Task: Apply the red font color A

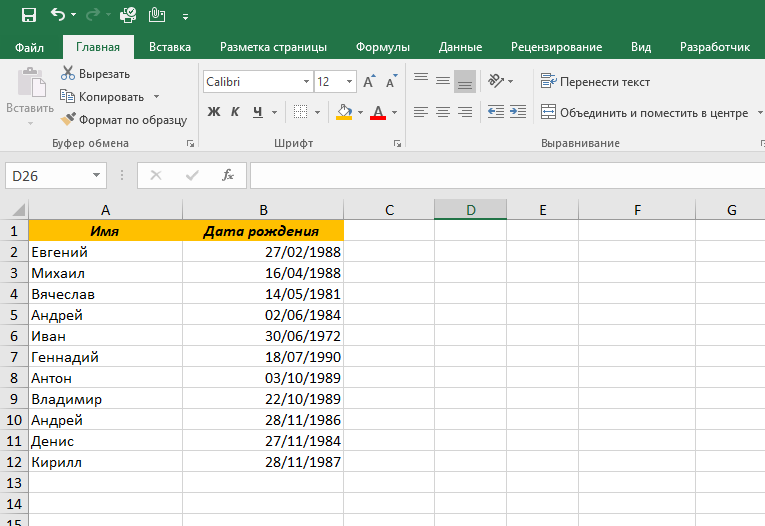Action: click(378, 112)
